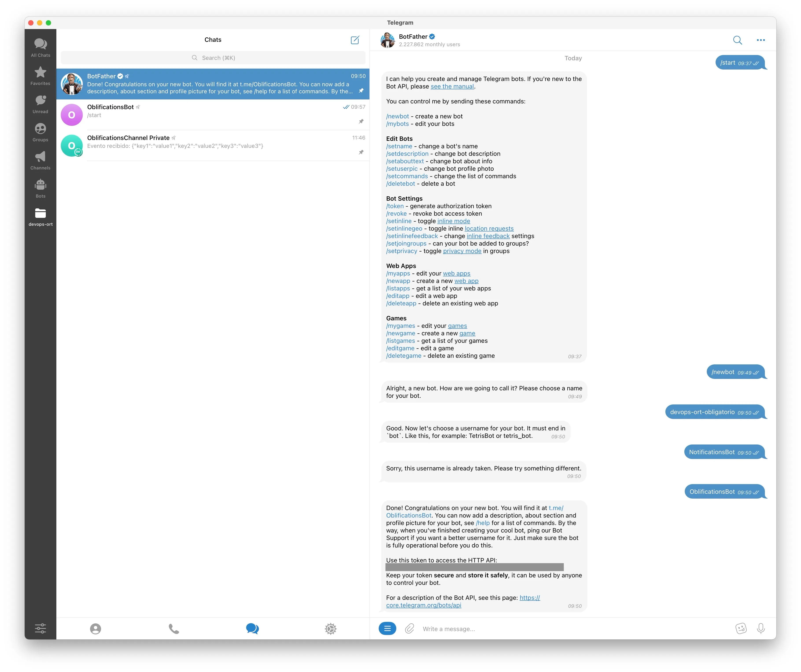Image resolution: width=801 pixels, height=672 pixels.
Task: Open the 'games' link
Action: [x=457, y=326]
